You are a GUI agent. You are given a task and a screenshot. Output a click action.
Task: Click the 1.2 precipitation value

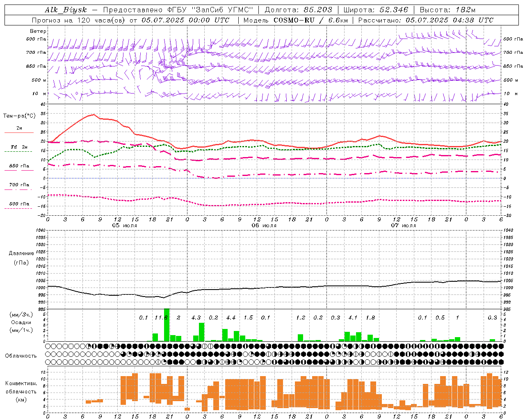tap(301, 317)
